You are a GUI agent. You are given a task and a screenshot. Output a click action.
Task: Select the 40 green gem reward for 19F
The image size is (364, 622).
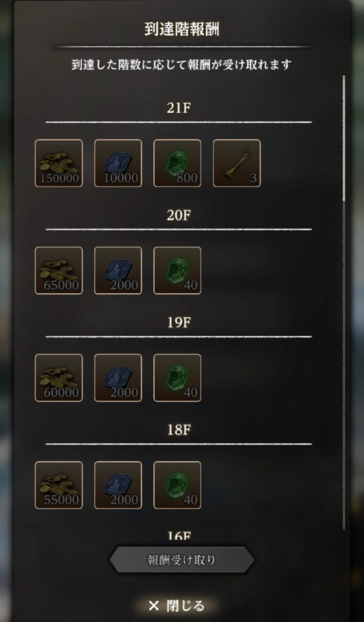pyautogui.click(x=177, y=377)
